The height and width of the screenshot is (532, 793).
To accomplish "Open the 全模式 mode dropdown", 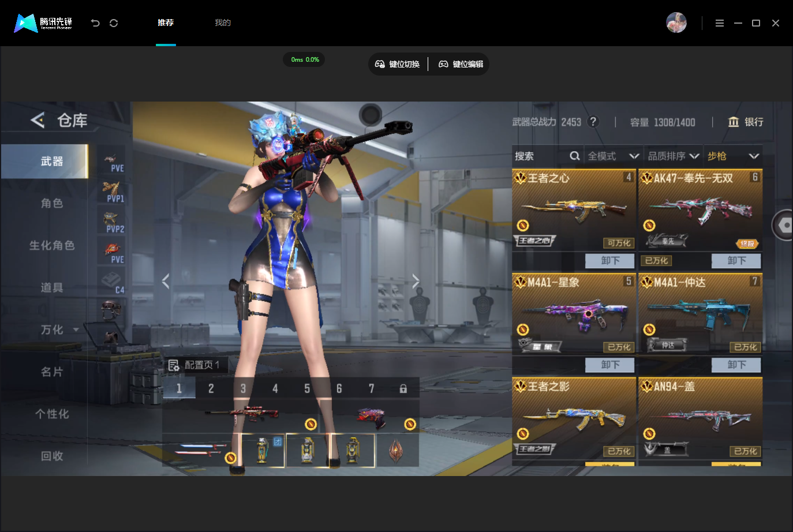I will (x=614, y=156).
